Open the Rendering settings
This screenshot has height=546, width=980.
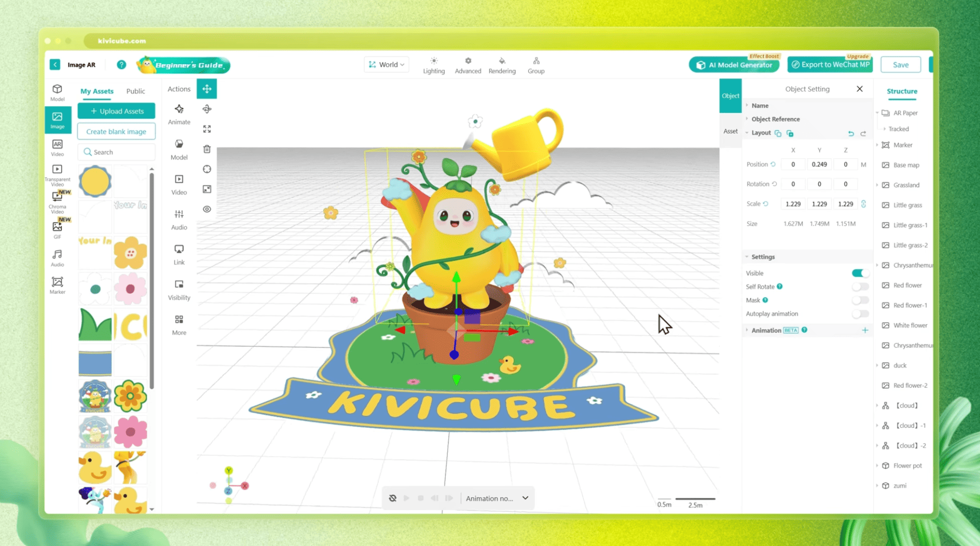502,65
